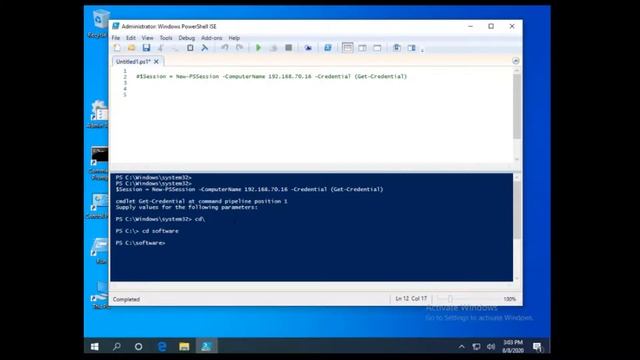640x360 pixels.
Task: Open the Debug menu
Action: click(x=187, y=38)
